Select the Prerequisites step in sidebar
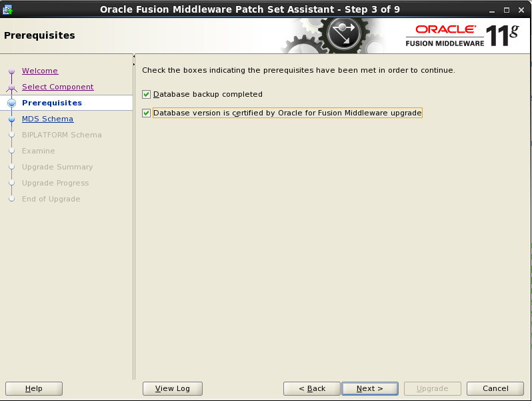The image size is (532, 401). tap(52, 103)
